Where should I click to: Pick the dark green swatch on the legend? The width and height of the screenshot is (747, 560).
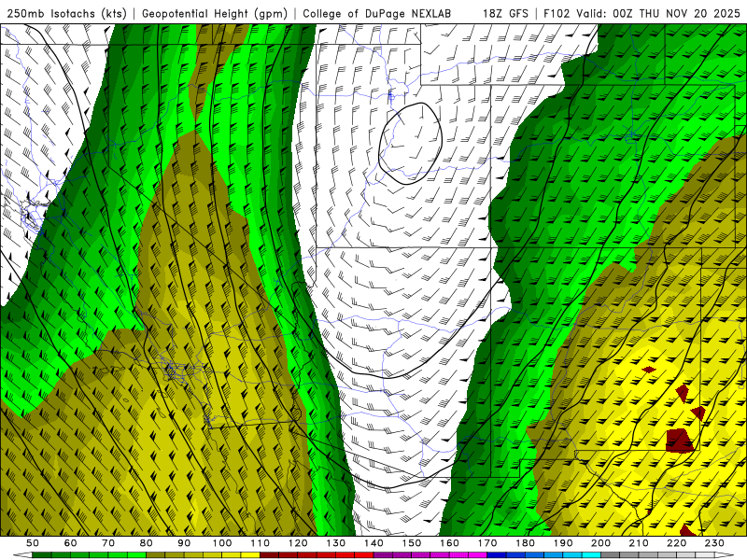42,555
